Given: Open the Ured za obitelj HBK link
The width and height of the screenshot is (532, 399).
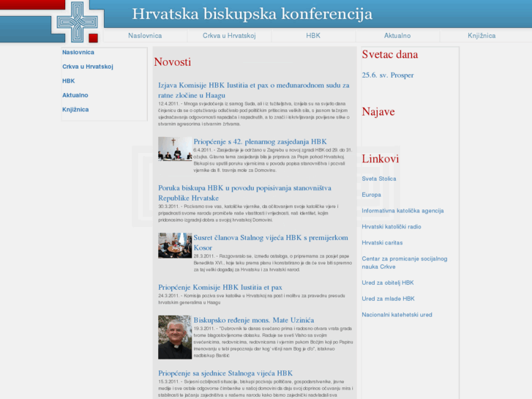Looking at the screenshot, I should [387, 283].
